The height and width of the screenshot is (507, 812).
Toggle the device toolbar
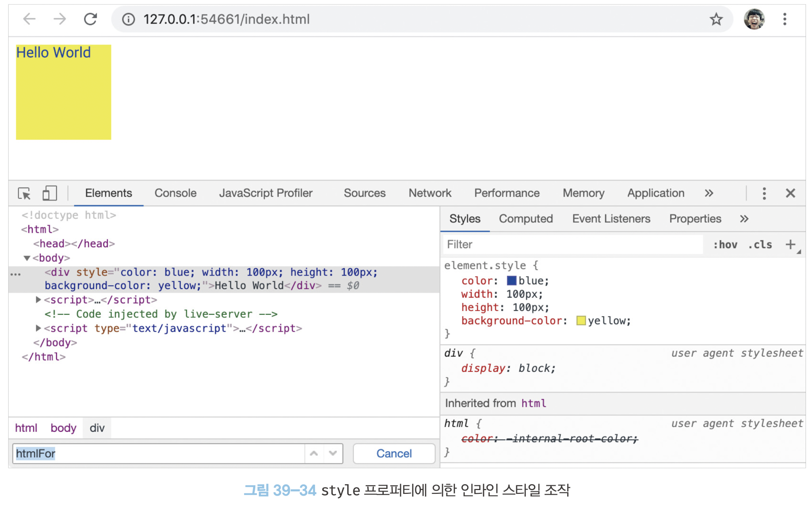coord(49,193)
